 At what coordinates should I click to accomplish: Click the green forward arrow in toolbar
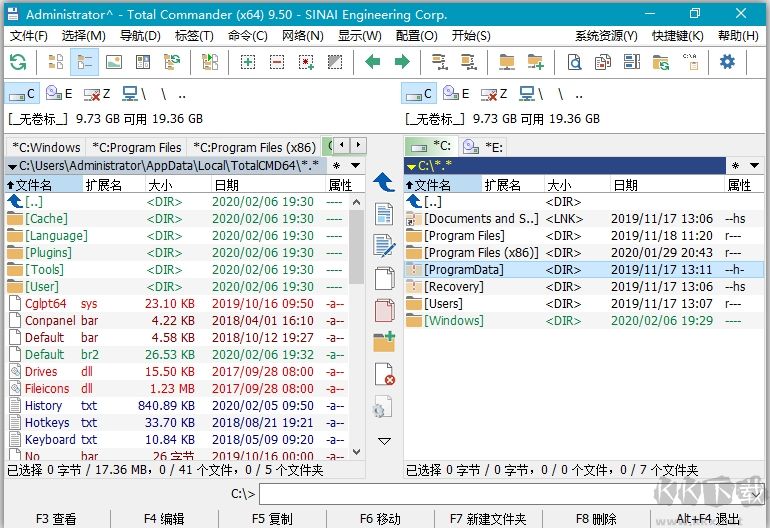[x=401, y=62]
